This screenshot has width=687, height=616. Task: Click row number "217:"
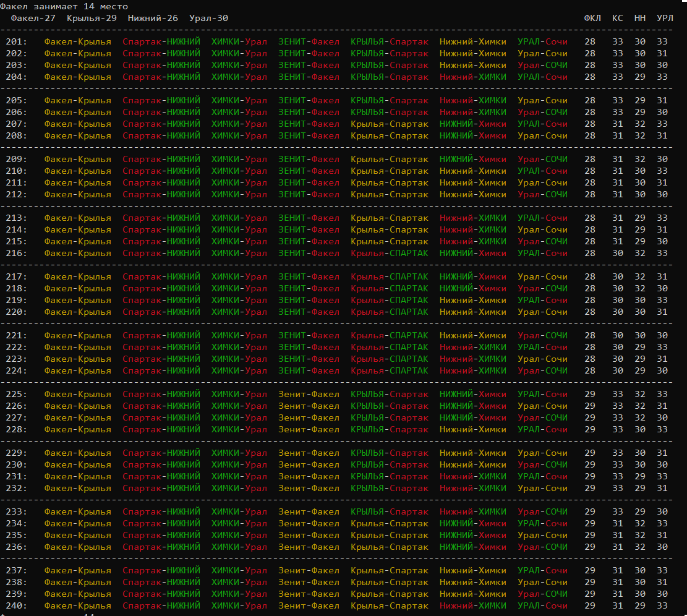point(17,277)
